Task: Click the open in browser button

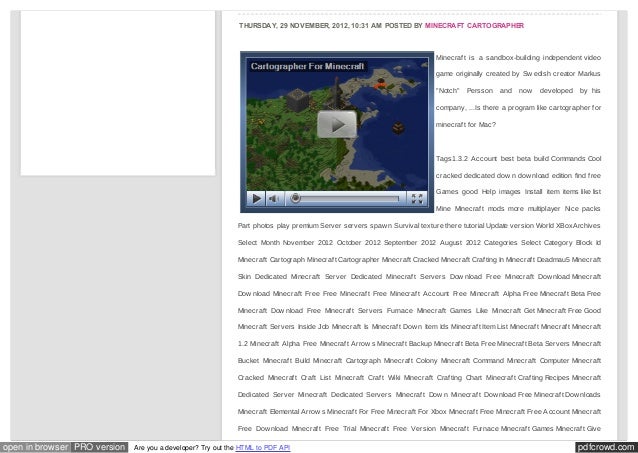Action: 35,447
